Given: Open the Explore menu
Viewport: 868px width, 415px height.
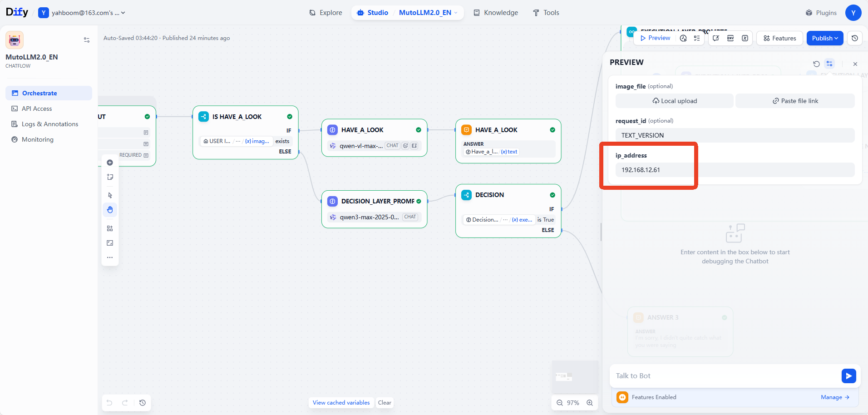Looking at the screenshot, I should tap(325, 13).
